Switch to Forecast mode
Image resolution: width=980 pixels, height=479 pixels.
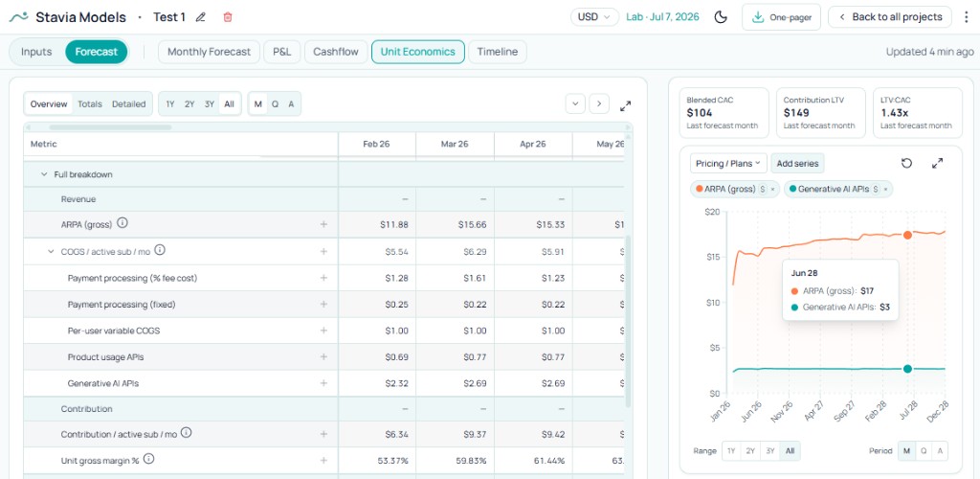[96, 52]
